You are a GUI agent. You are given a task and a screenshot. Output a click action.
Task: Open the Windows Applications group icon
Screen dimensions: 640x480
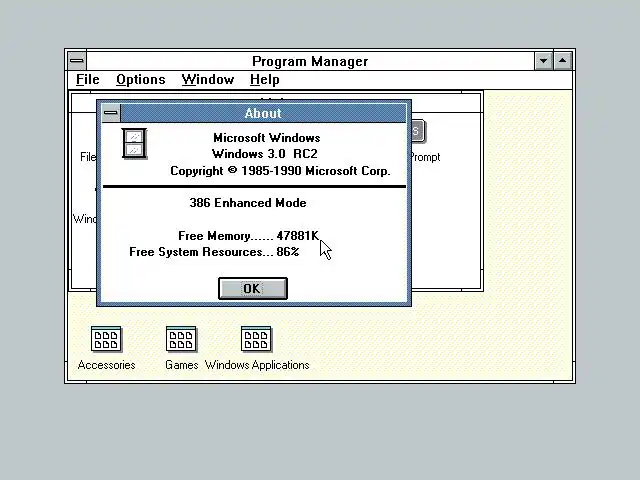256,339
